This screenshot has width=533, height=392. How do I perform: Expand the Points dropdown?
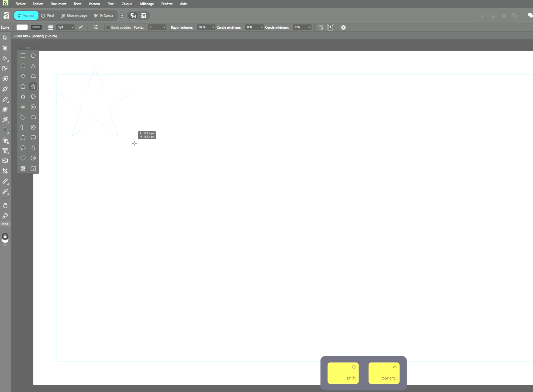164,27
